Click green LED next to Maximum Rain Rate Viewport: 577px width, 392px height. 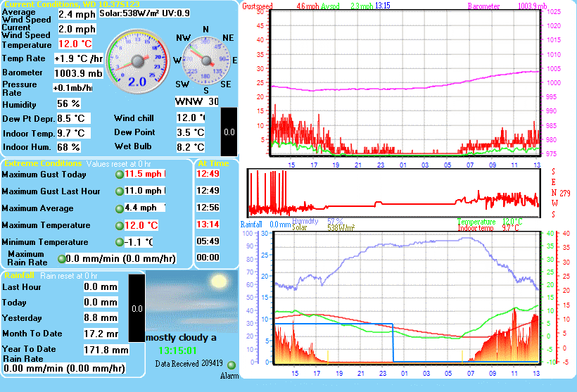(x=61, y=259)
